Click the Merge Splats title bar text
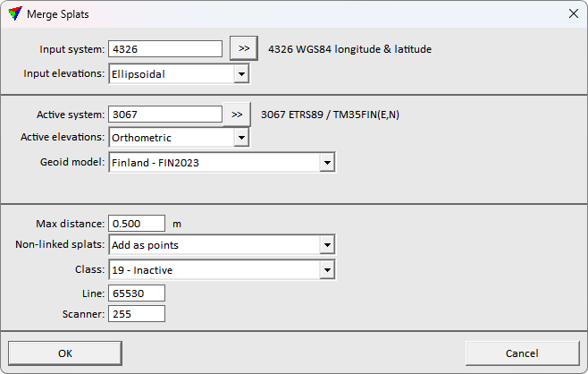The width and height of the screenshot is (588, 374). [57, 15]
